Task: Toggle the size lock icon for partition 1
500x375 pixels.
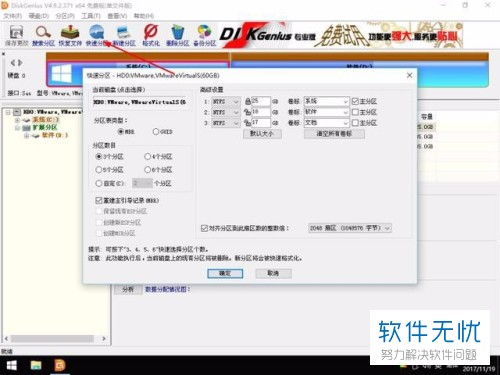Action: tap(248, 101)
